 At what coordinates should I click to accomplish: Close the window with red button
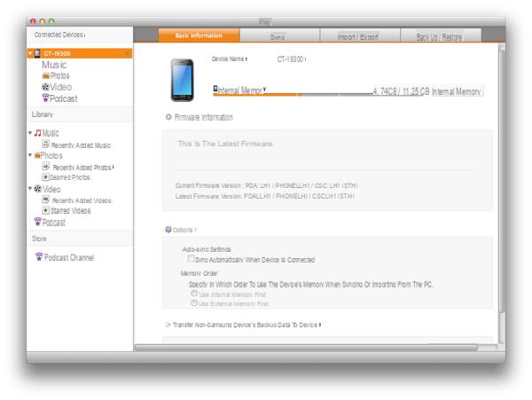pyautogui.click(x=33, y=21)
